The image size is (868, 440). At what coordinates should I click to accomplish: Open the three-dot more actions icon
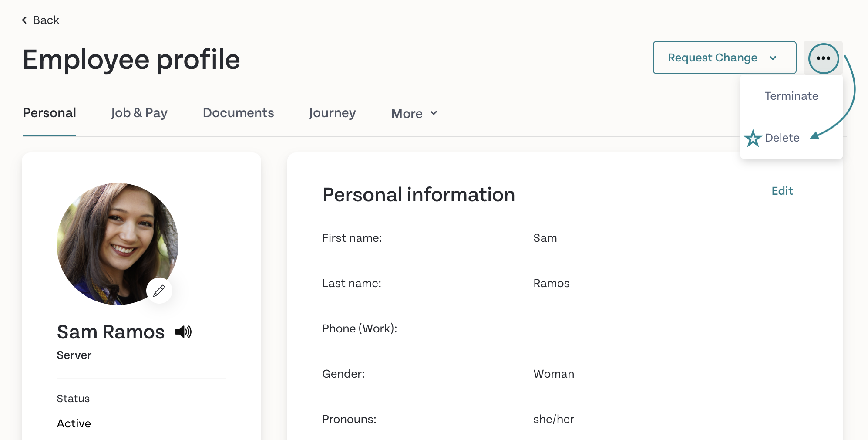click(x=823, y=58)
